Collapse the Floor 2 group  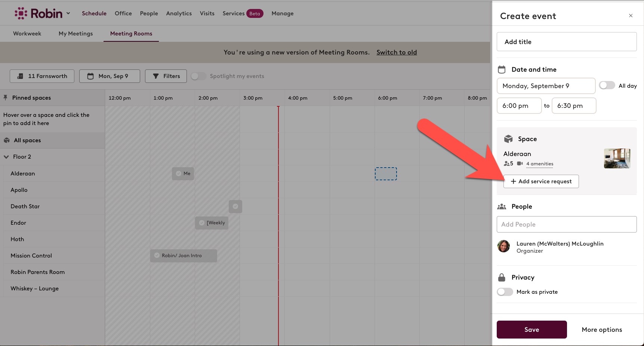pos(6,157)
